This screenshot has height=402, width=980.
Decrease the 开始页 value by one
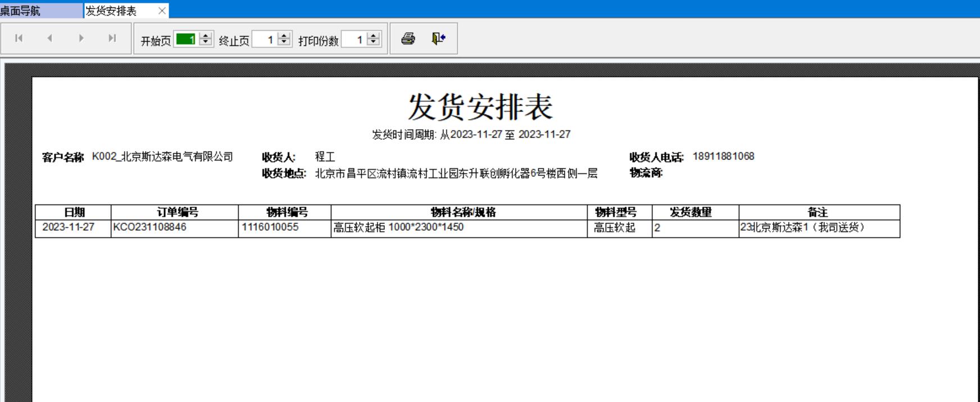(206, 42)
